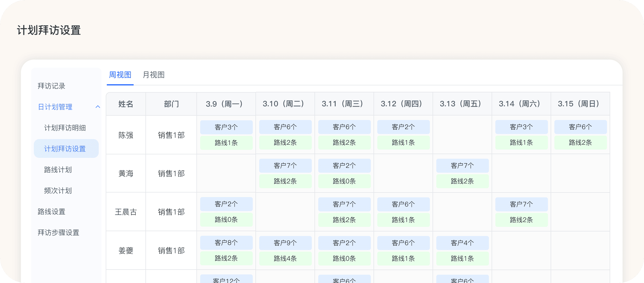Click 陈强's 路线1条 tag on 3.12

click(403, 143)
